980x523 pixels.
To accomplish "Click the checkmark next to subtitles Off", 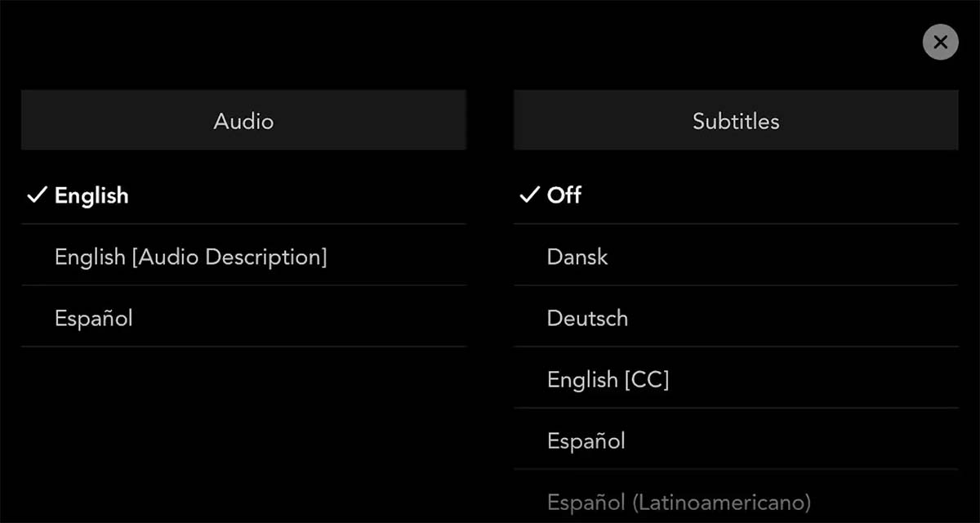I will 529,195.
